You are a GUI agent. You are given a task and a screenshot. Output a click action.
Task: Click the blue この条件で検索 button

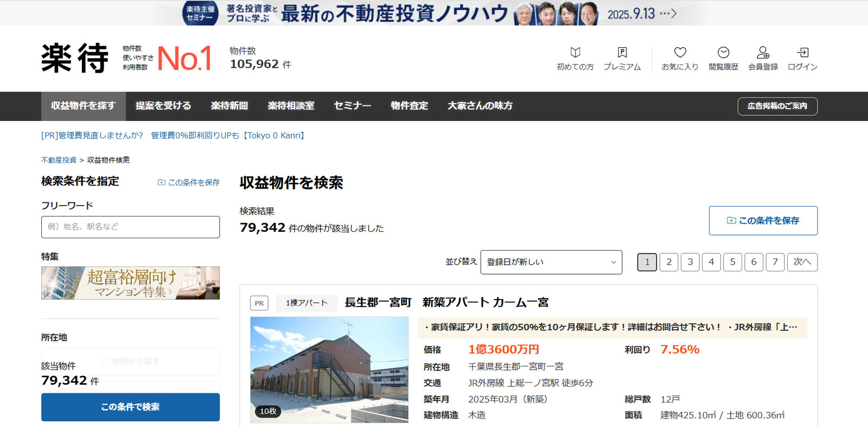[130, 407]
